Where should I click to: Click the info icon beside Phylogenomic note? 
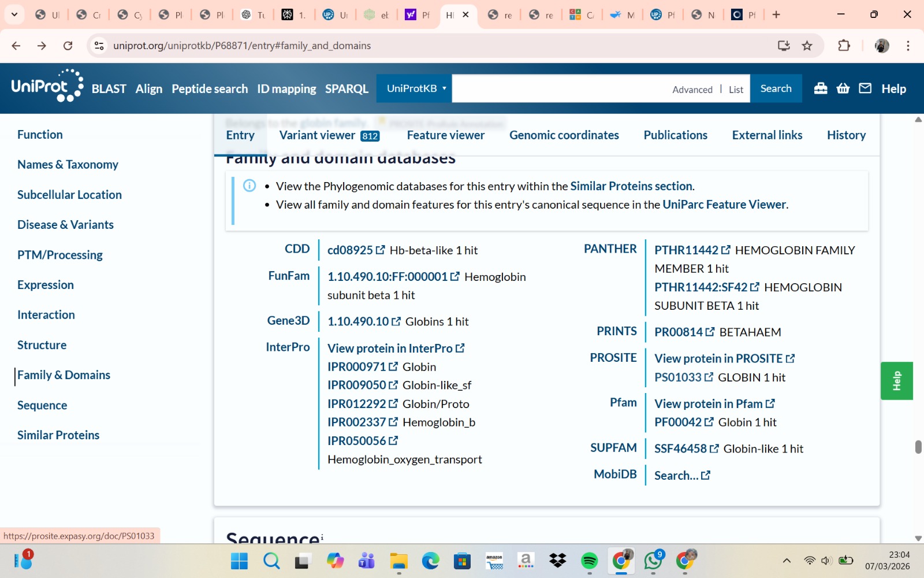click(x=249, y=186)
